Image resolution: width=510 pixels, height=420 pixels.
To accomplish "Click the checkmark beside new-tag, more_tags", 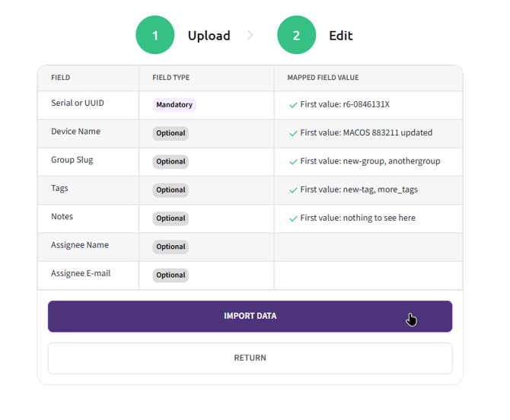I will (293, 190).
